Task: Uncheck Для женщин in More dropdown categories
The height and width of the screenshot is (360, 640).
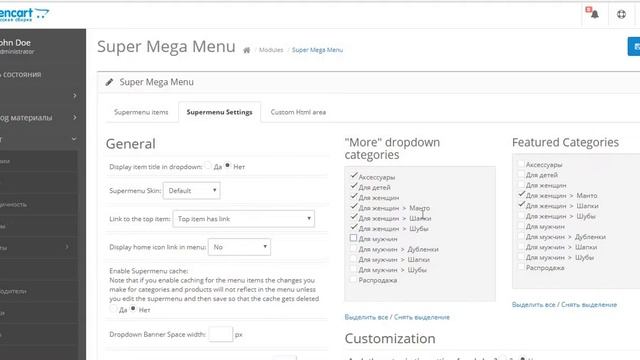Action: (x=353, y=196)
